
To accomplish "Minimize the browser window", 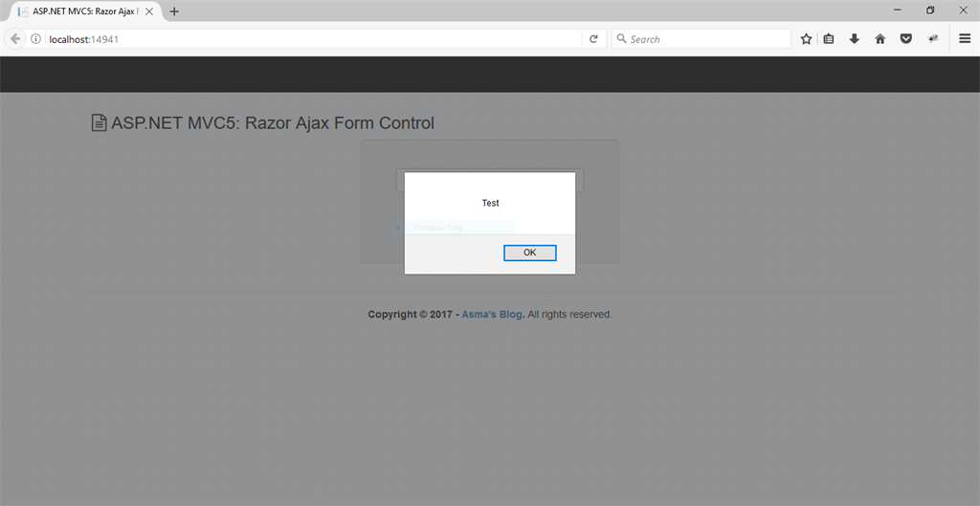I will [898, 10].
